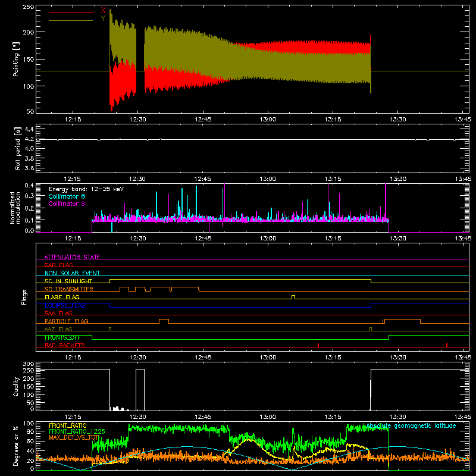Viewport: 476px width, 476px height.
Task: Select the PARTICLE_FLAG label
Action: click(67, 321)
